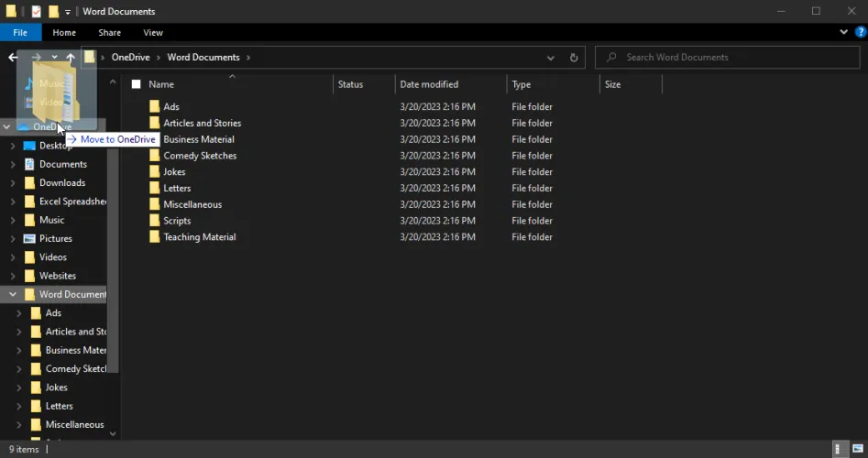This screenshot has width=868, height=458.
Task: Click the New Folder icon in title bar
Action: click(x=53, y=12)
